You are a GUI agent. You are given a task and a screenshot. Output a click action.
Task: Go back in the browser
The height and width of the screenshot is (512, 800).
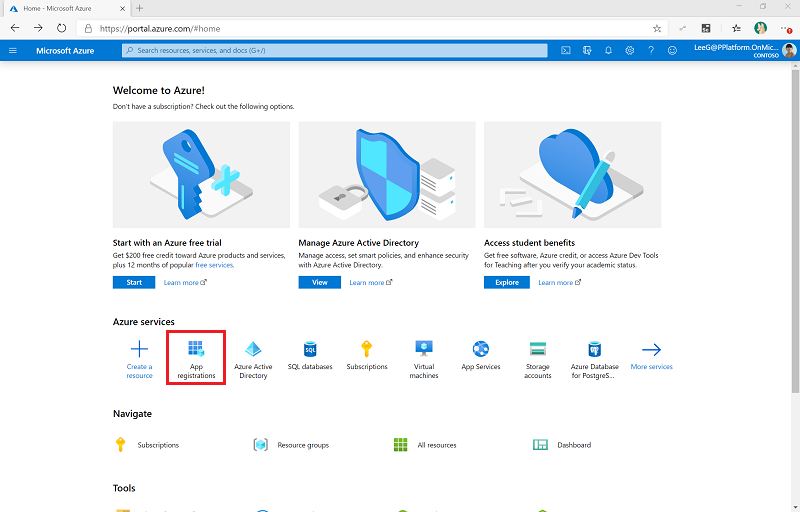pos(15,28)
